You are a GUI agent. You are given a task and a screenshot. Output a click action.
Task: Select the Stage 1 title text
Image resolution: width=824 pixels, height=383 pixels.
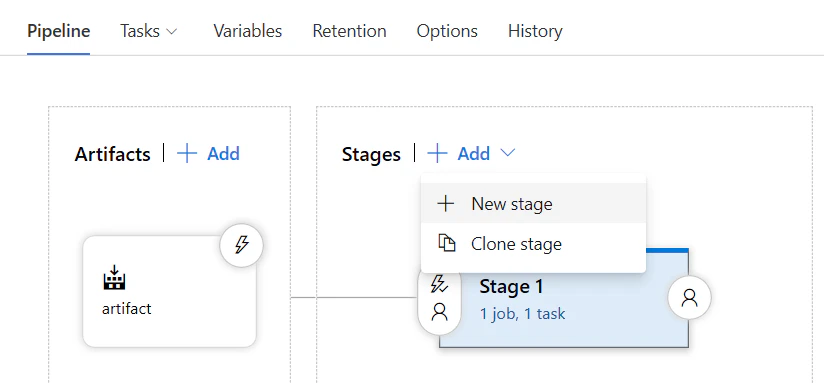511,287
